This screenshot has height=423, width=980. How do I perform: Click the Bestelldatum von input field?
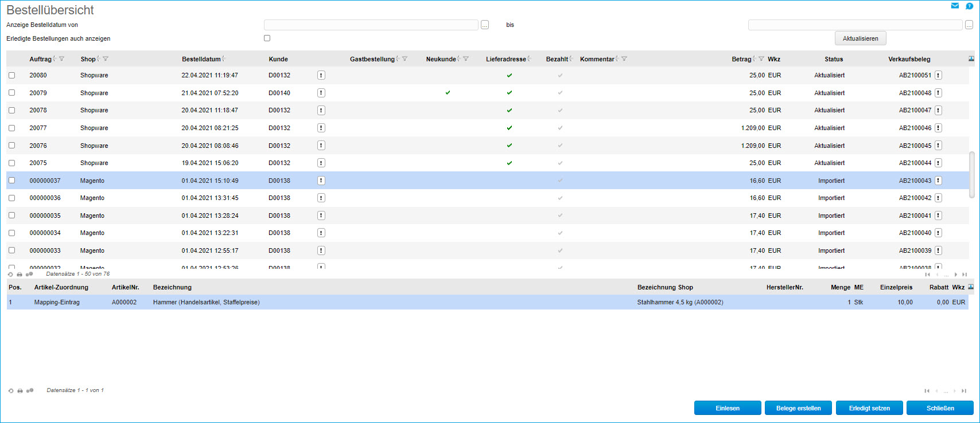click(x=371, y=25)
